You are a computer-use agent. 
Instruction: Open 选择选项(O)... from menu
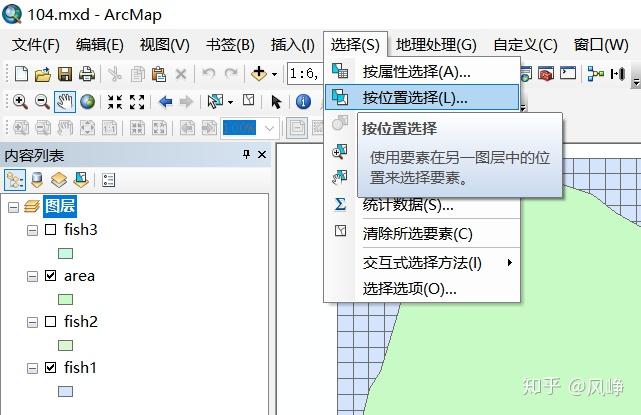click(x=422, y=289)
